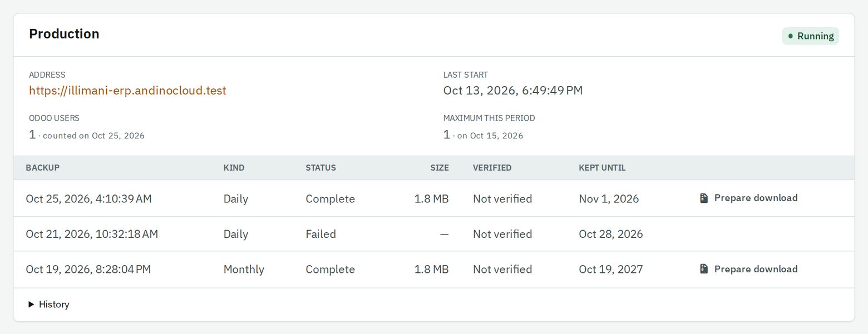Viewport: 868px width, 334px height.
Task: Click the VERIFIED column header
Action: click(492, 167)
